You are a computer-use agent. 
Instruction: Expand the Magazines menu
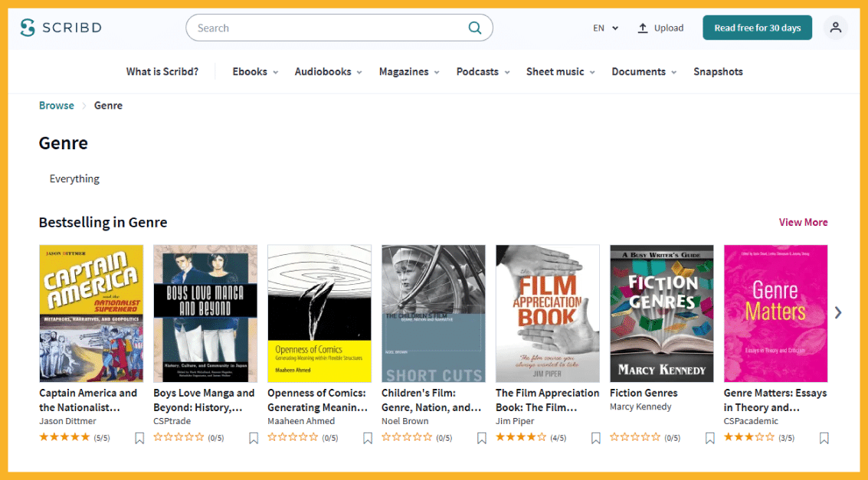click(x=409, y=72)
